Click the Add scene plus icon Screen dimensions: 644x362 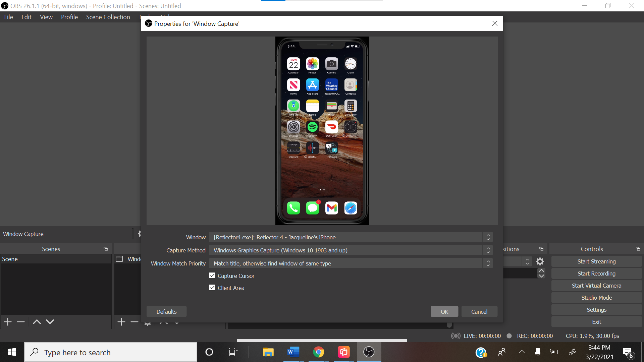click(x=8, y=321)
